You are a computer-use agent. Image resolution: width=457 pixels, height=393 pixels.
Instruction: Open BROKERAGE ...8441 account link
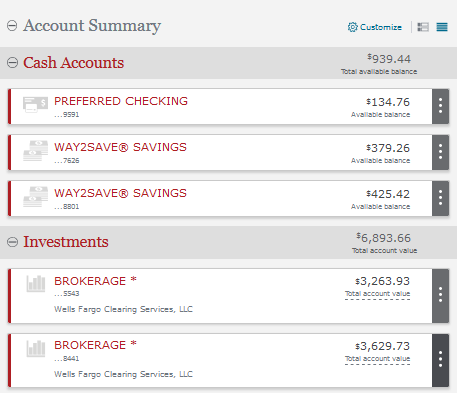click(95, 345)
